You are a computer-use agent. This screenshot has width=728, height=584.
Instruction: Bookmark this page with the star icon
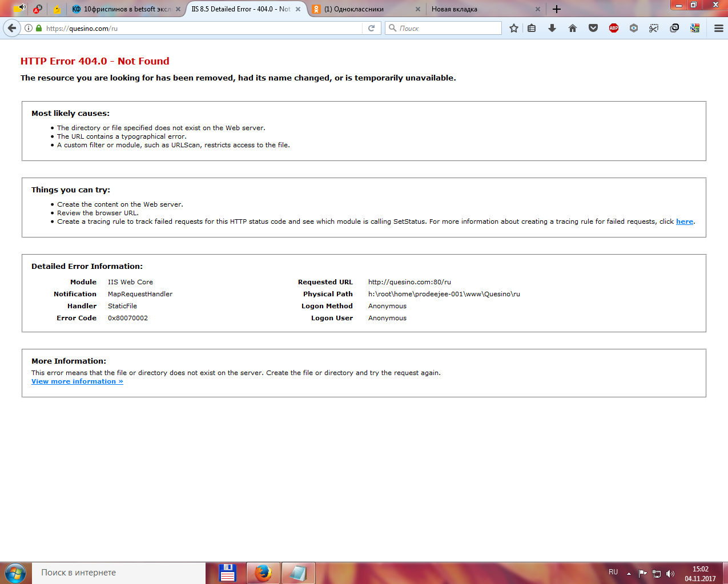514,28
